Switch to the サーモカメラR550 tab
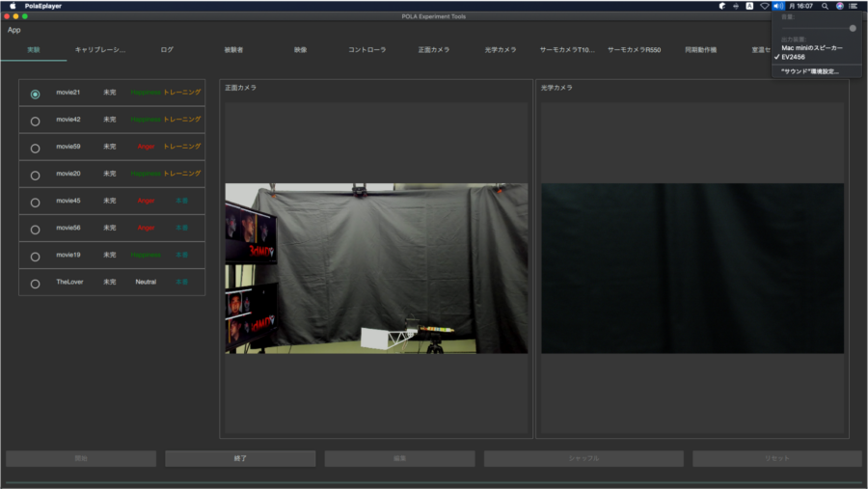Image resolution: width=868 pixels, height=489 pixels. tap(634, 49)
